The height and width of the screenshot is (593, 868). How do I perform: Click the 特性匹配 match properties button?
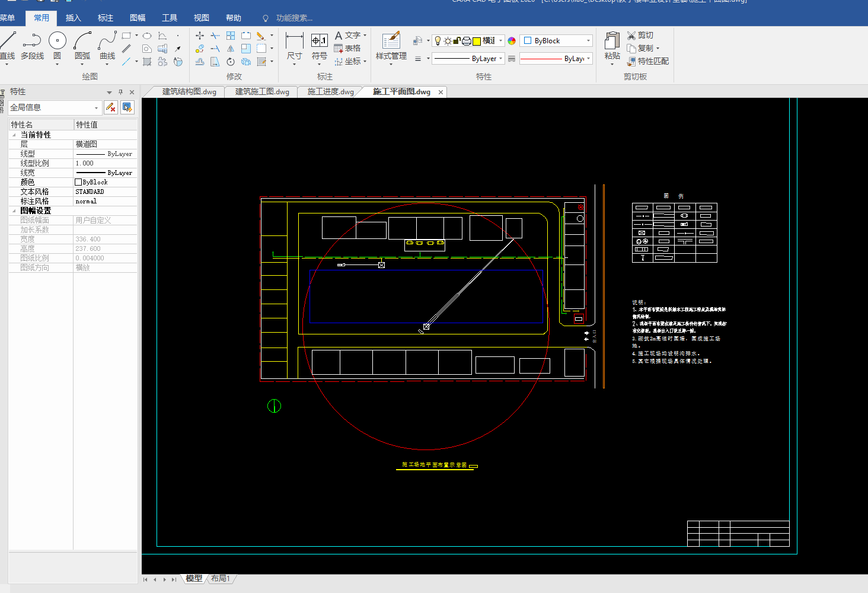(648, 61)
